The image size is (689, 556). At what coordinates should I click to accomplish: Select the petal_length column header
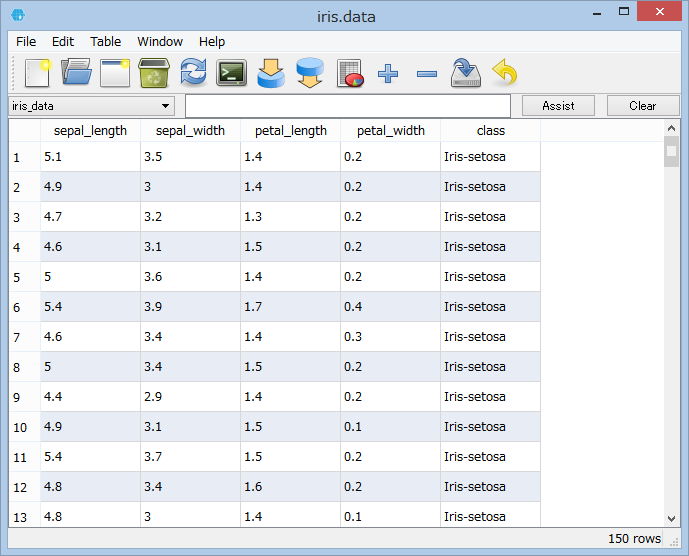tap(290, 131)
